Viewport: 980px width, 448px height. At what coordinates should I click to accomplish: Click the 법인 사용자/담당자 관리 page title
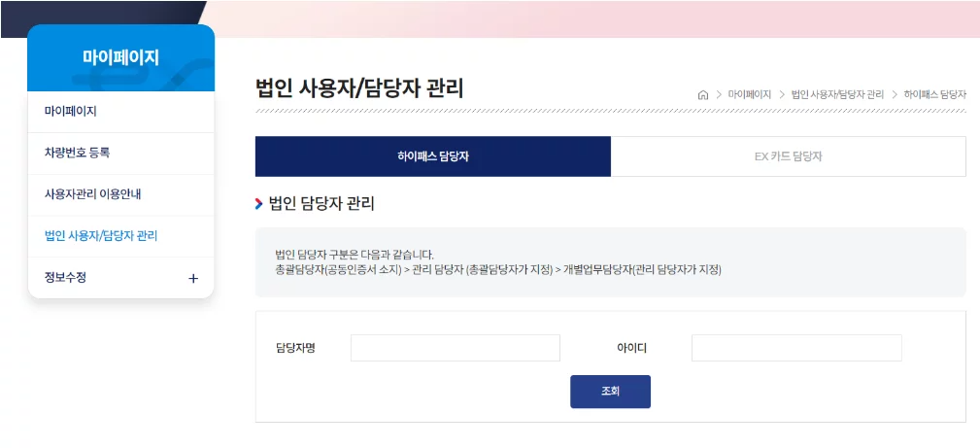(x=359, y=88)
